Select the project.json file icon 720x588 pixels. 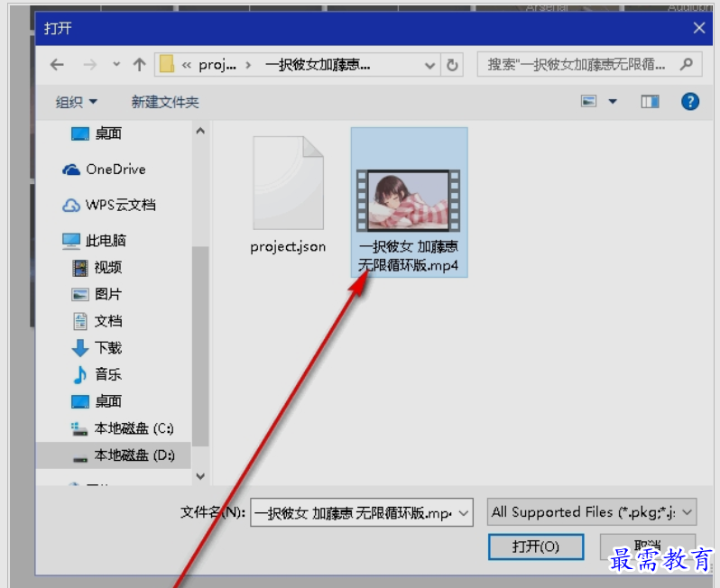click(x=289, y=183)
